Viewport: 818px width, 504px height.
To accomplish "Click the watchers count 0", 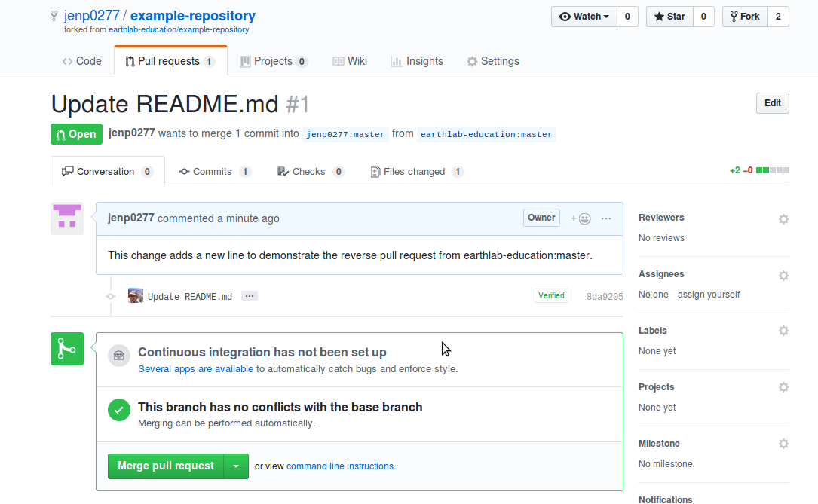I will (x=627, y=17).
